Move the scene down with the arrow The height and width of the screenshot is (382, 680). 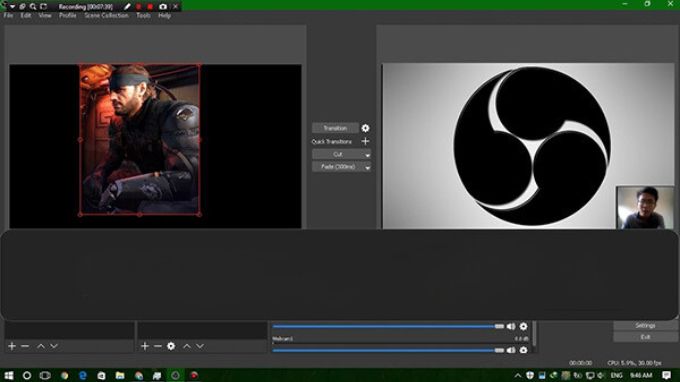point(54,346)
